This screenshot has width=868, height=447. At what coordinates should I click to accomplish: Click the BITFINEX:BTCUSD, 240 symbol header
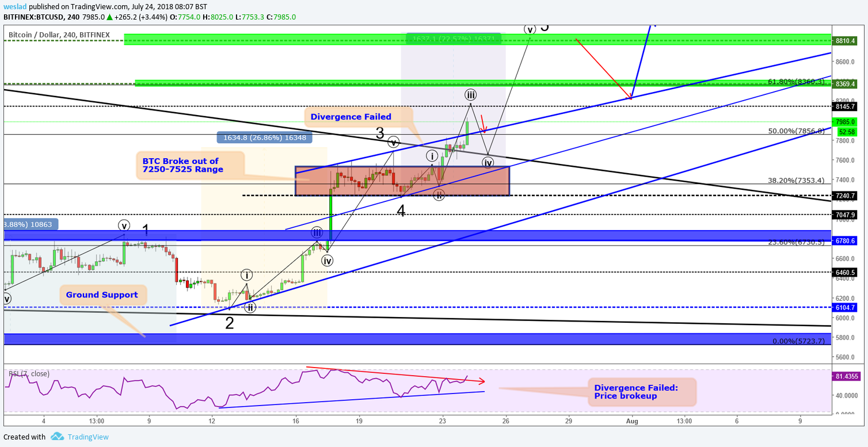tap(40, 17)
